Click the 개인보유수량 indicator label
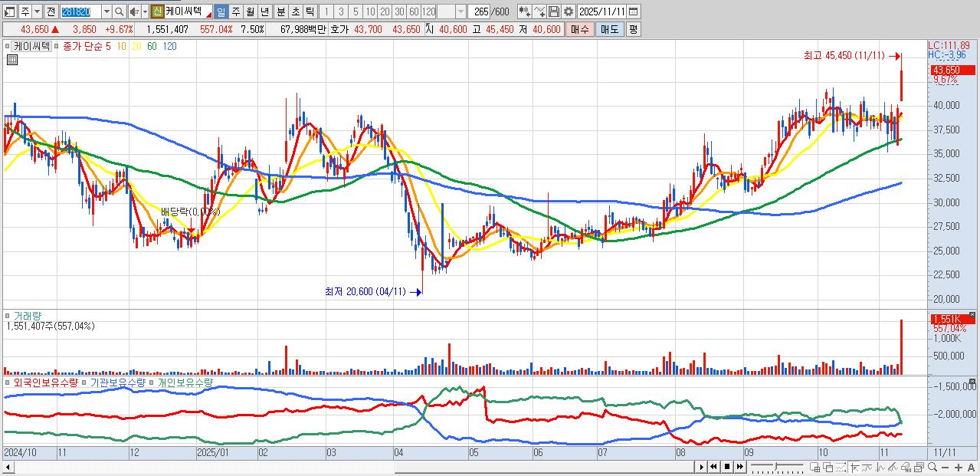The image size is (980, 476). 185,382
